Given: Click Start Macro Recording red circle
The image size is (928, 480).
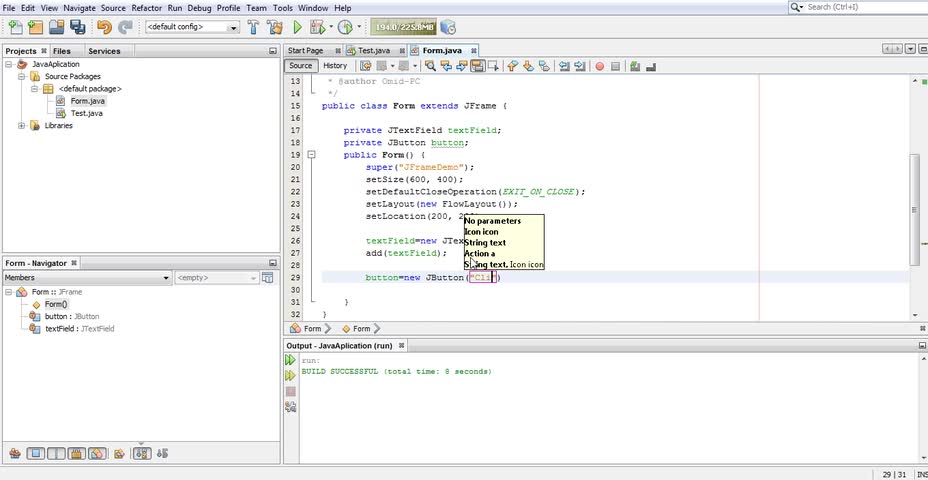Looking at the screenshot, I should coord(600,66).
